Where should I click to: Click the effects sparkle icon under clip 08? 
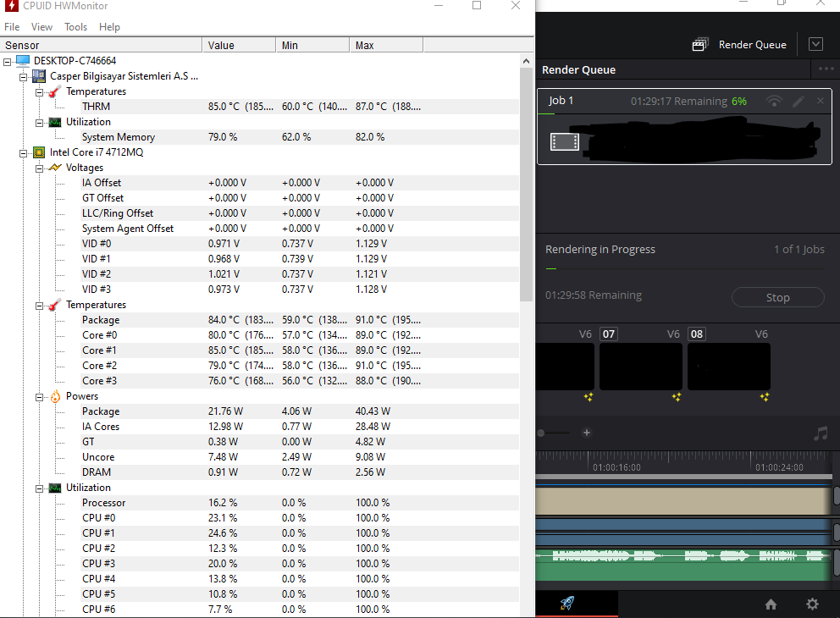(x=765, y=397)
